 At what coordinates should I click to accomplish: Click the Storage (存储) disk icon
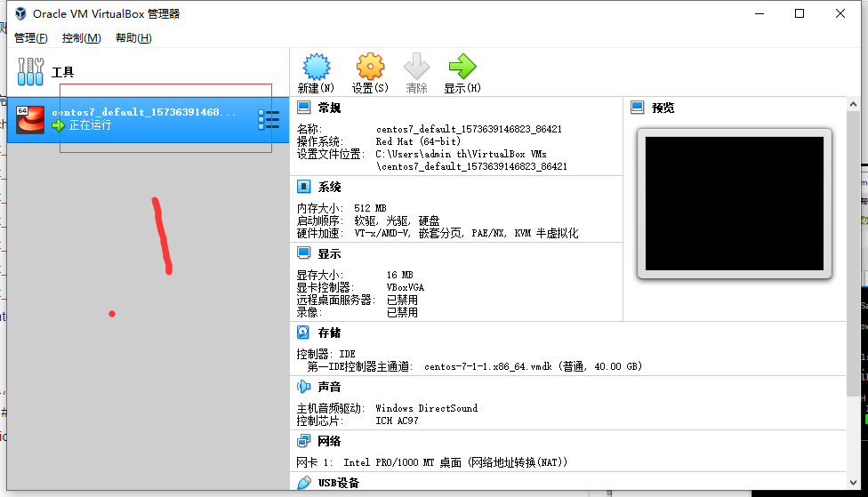tap(303, 332)
